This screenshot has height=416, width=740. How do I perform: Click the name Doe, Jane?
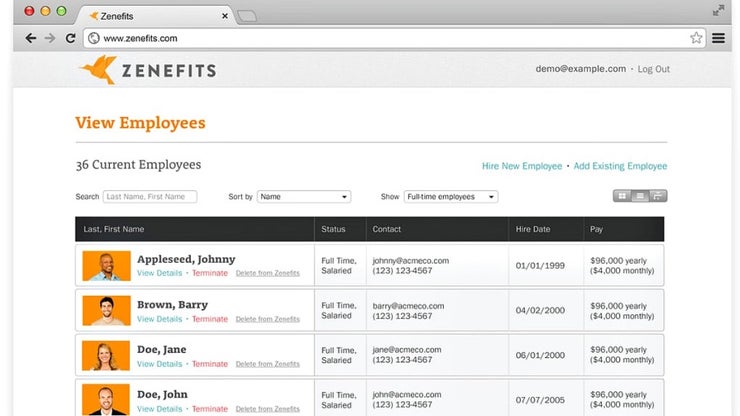pyautogui.click(x=161, y=349)
